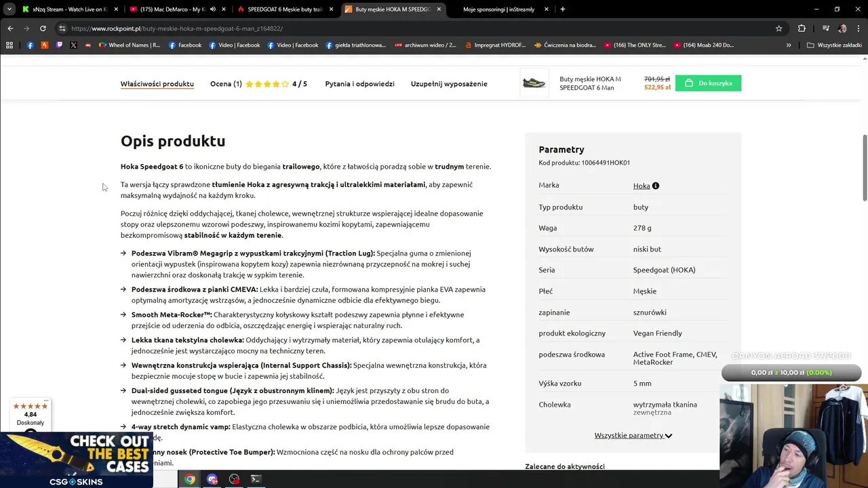Add product with Do koszyka button

(x=708, y=83)
